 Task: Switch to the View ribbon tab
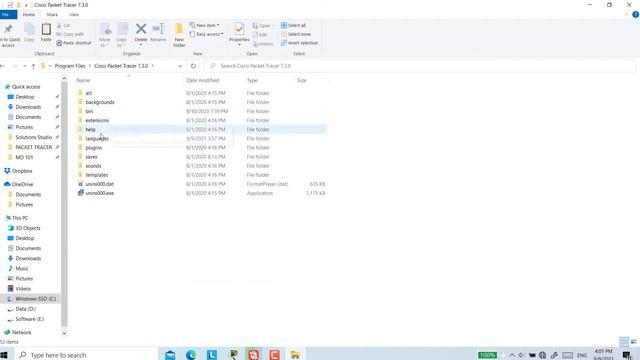pos(74,15)
